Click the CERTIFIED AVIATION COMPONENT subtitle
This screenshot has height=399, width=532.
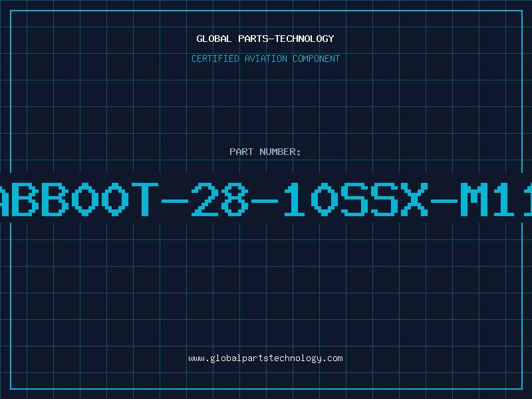265,59
